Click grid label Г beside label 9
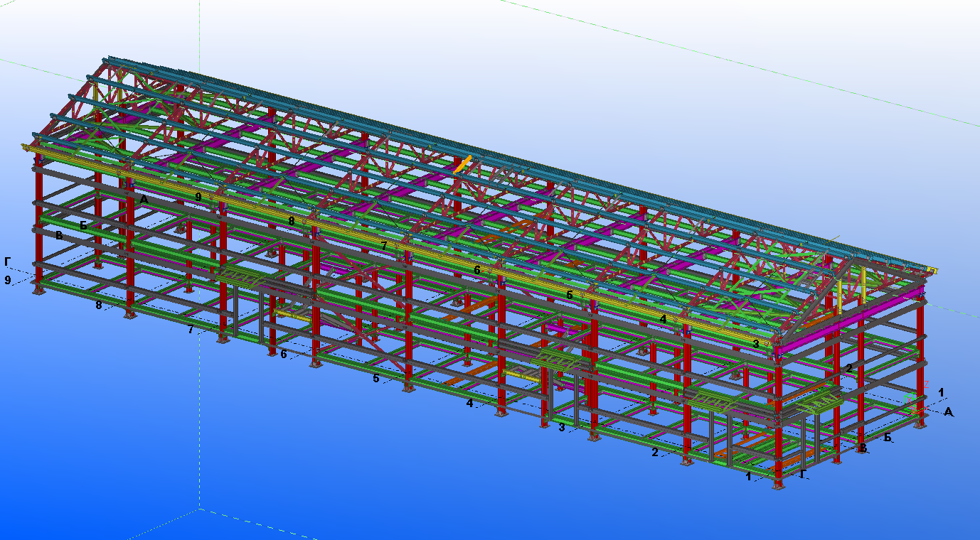 tap(8, 261)
